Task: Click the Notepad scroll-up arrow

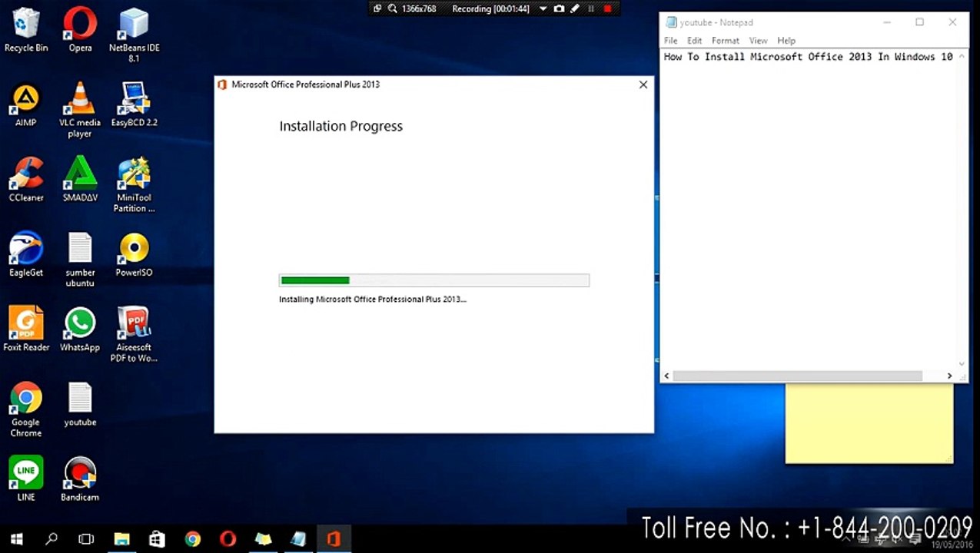Action: (962, 56)
